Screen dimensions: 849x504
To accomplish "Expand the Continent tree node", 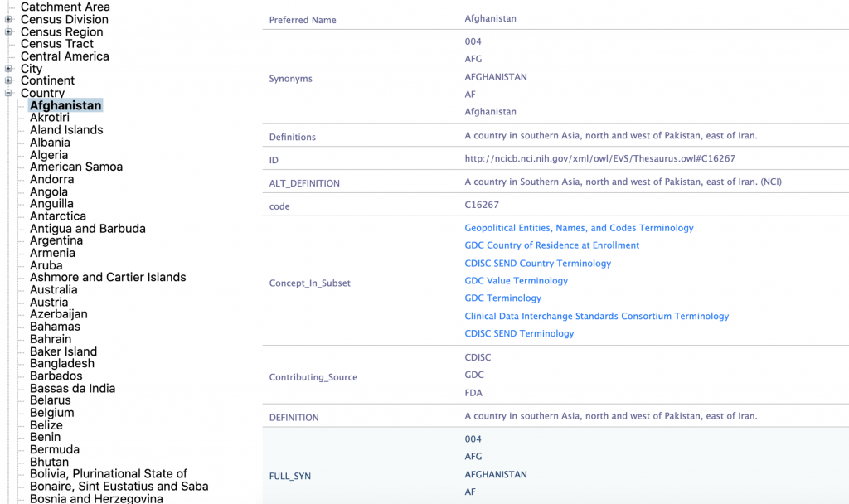I will (8, 80).
